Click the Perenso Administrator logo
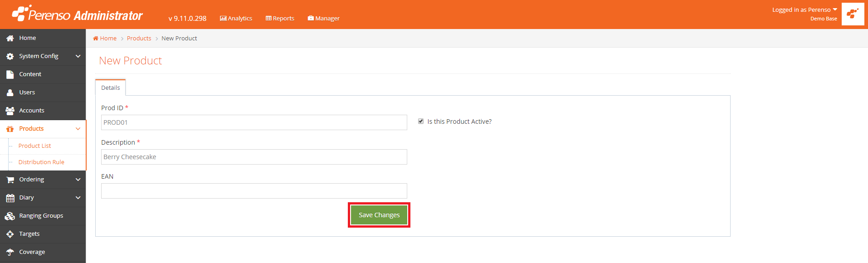The image size is (868, 263). tap(77, 14)
